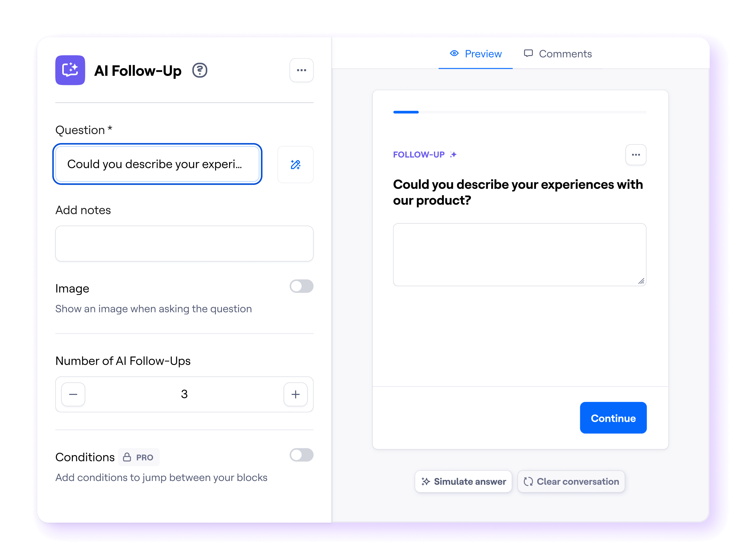Click the blue progress bar in preview

406,112
